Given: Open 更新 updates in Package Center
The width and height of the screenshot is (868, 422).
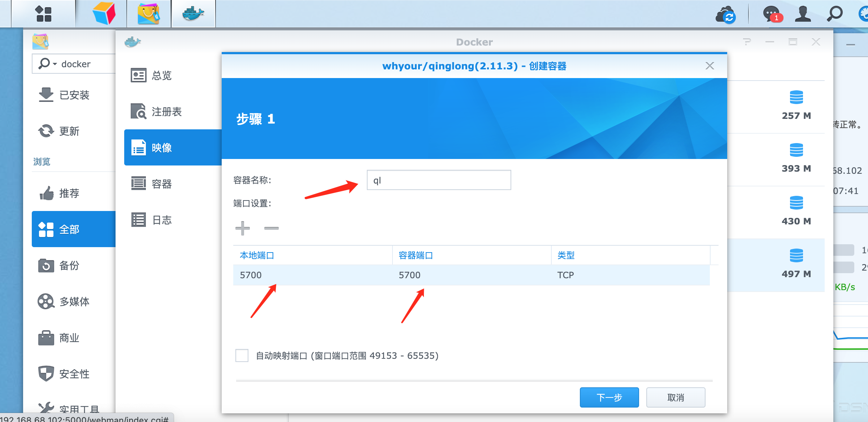Looking at the screenshot, I should click(x=74, y=131).
